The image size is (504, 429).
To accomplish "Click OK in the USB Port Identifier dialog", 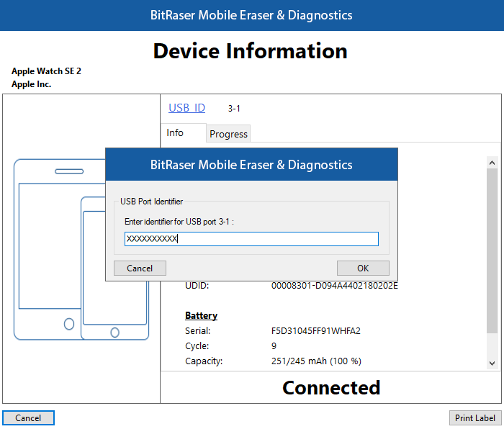I will 363,268.
